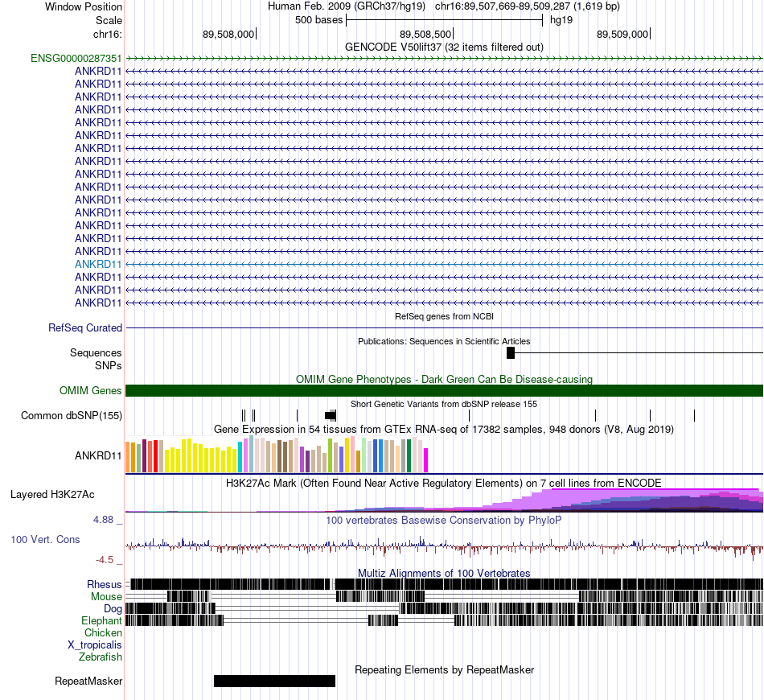The height and width of the screenshot is (700, 764).
Task: Click the Sequences track label
Action: pos(96,353)
